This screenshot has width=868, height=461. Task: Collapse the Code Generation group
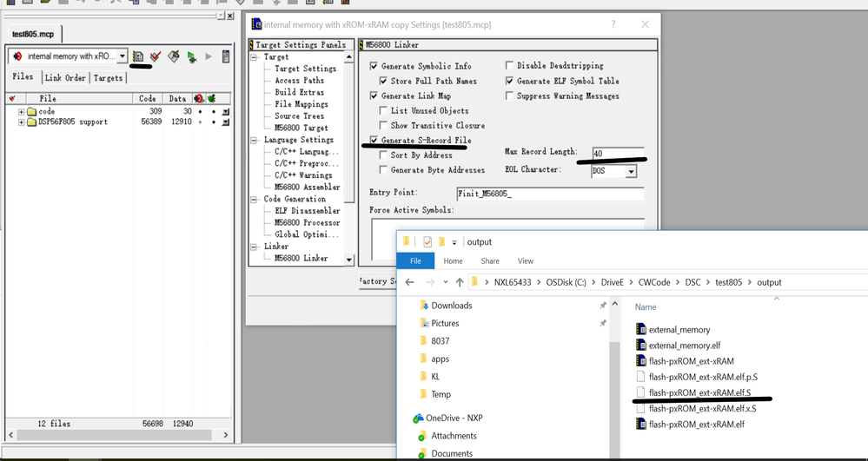click(255, 199)
